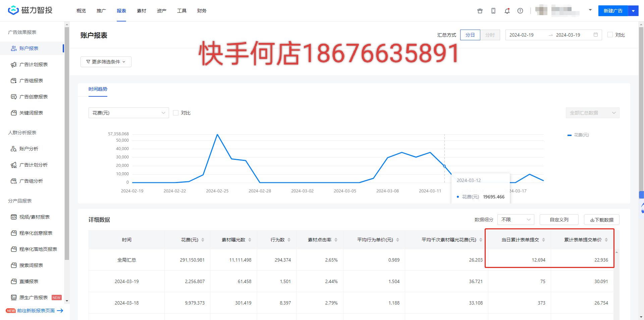Select the 分时 summary mode
644x320 pixels.
click(490, 35)
